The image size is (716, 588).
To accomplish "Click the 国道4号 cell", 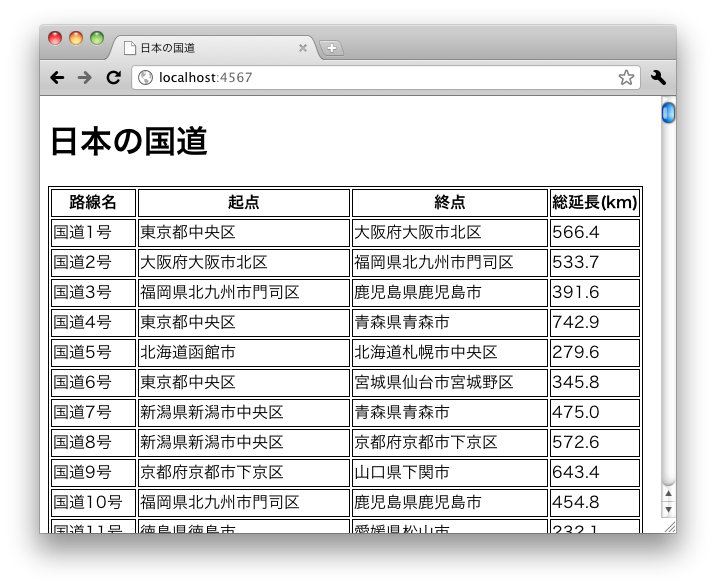I will click(x=93, y=323).
